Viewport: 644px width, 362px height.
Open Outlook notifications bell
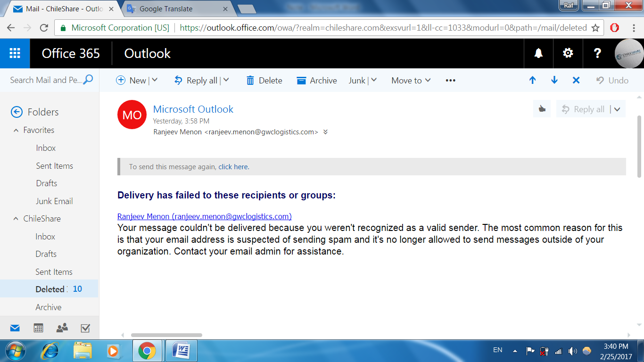coord(538,53)
